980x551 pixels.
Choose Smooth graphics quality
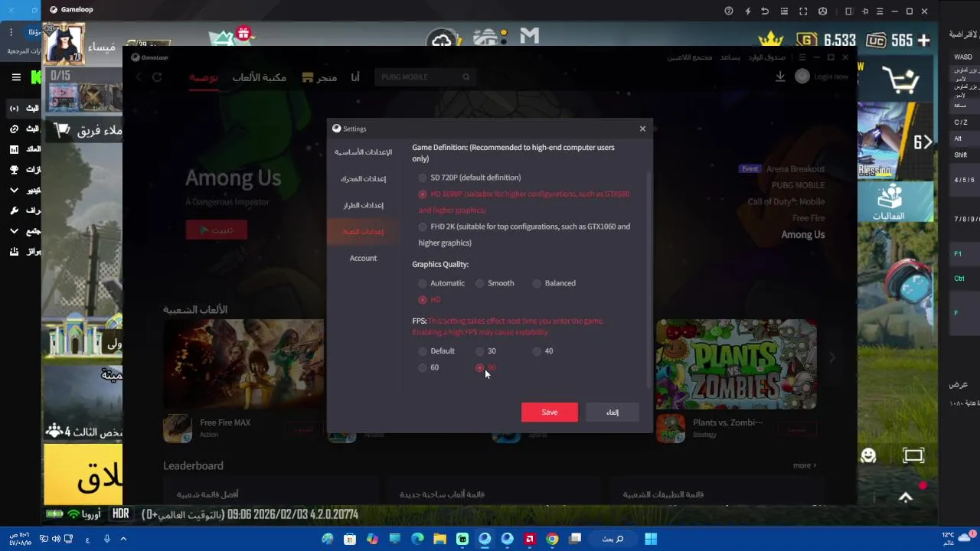click(x=480, y=283)
